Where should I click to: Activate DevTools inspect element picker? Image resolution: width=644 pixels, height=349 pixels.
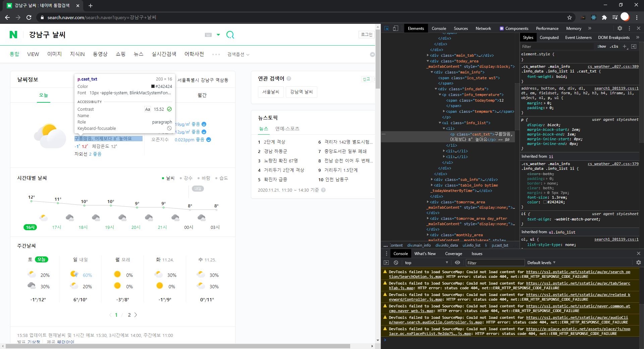(x=387, y=29)
